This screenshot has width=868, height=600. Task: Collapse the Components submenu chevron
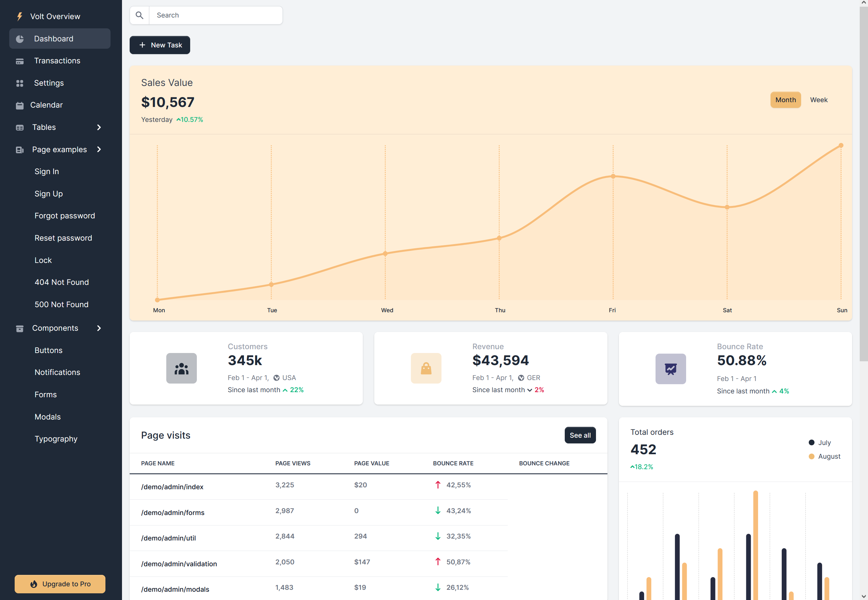(x=99, y=328)
